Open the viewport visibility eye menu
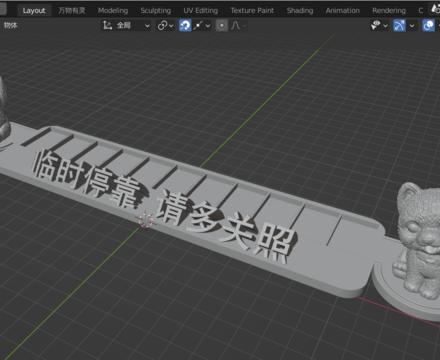 click(379, 25)
